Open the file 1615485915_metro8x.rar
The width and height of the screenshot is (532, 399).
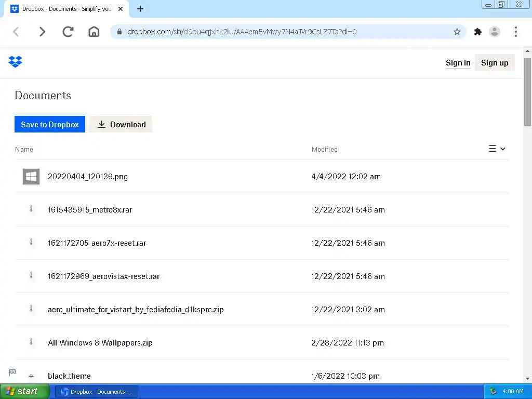(90, 210)
